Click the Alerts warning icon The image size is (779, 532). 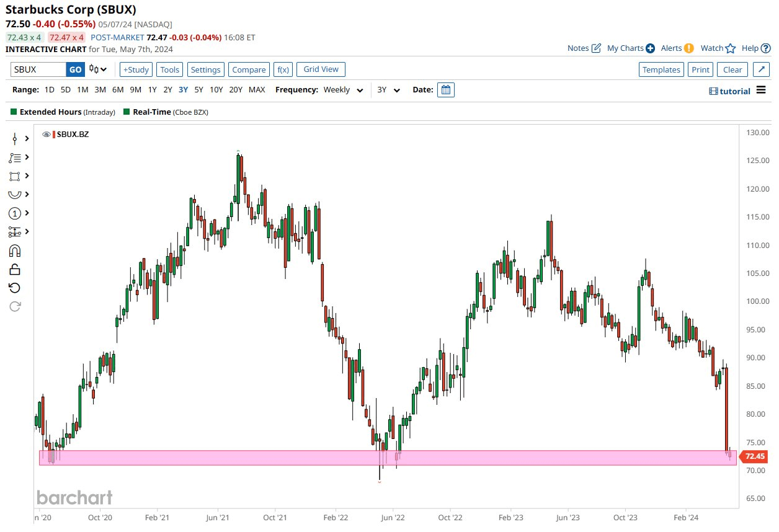(689, 48)
